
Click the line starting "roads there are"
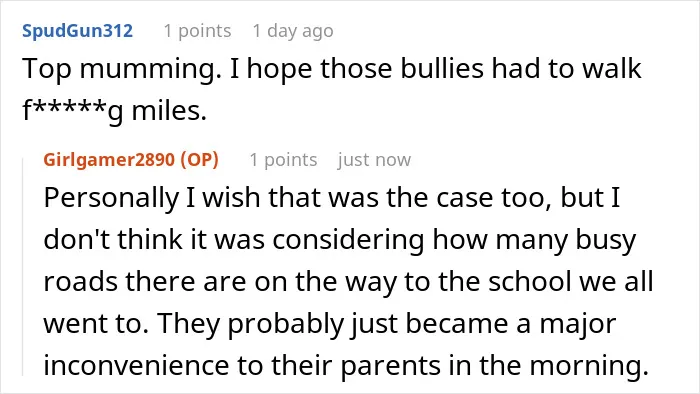tap(349, 282)
